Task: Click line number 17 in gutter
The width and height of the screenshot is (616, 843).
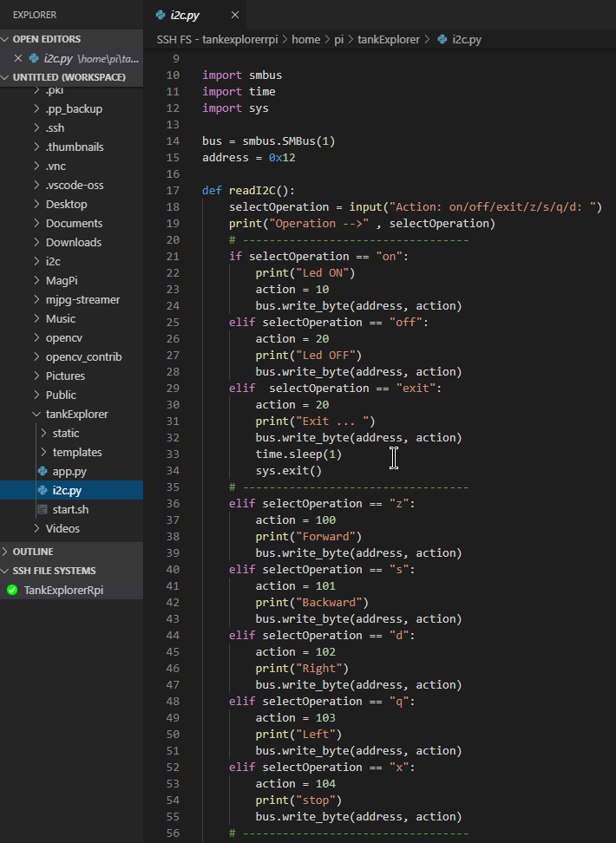Action: 173,190
